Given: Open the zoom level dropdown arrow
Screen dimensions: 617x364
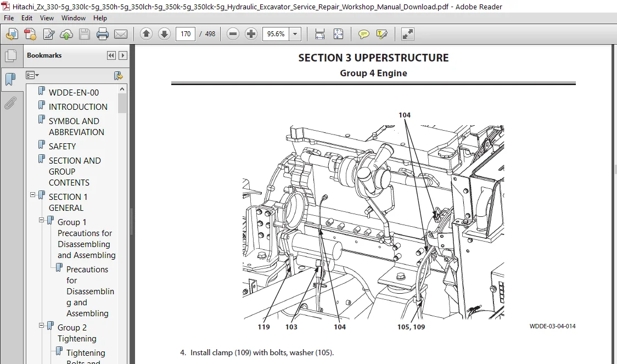Looking at the screenshot, I should pos(295,34).
